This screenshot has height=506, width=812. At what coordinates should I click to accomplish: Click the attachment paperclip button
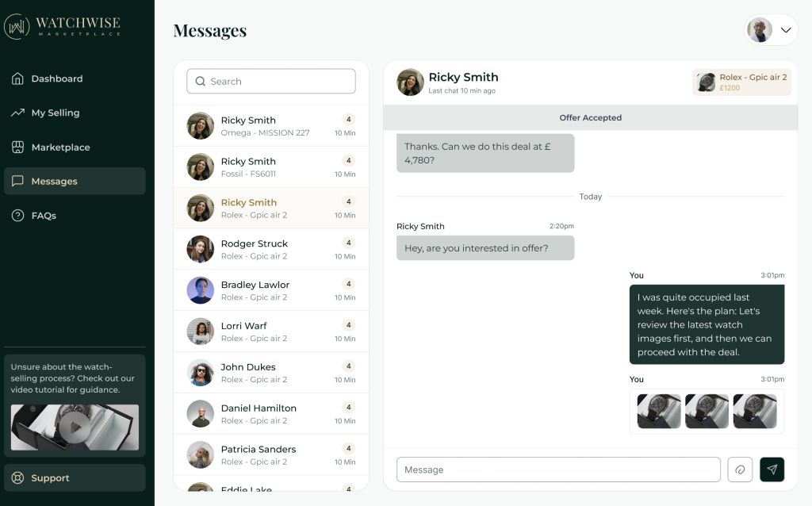[740, 470]
